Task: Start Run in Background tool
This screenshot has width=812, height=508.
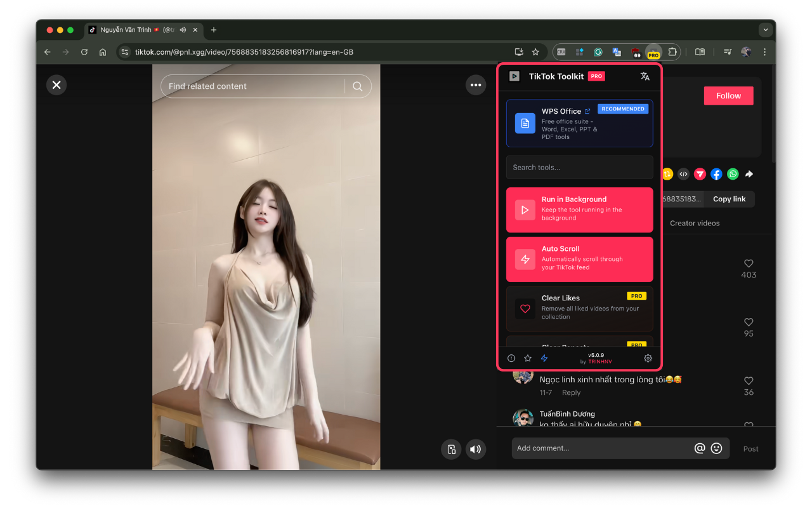Action: (x=580, y=210)
